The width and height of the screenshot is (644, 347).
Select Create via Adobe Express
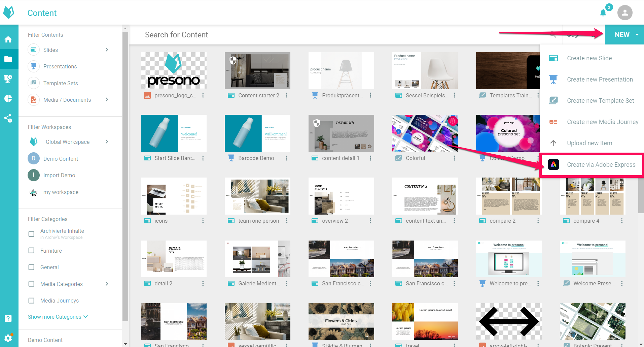601,165
